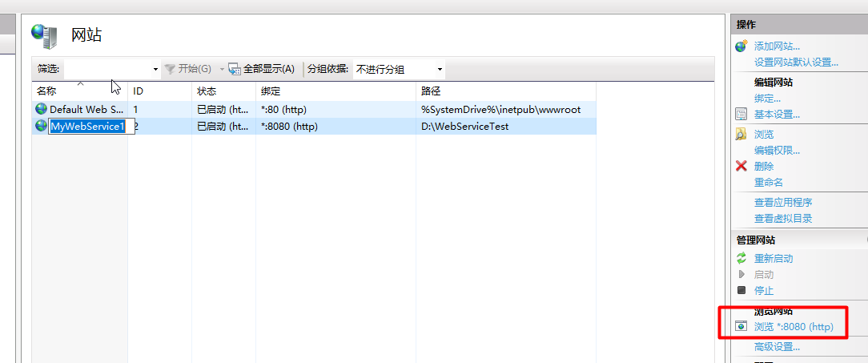The height and width of the screenshot is (363, 868).
Task: Click the %SystemDrive%\inetpub\wwwroot path cell
Action: (x=501, y=110)
